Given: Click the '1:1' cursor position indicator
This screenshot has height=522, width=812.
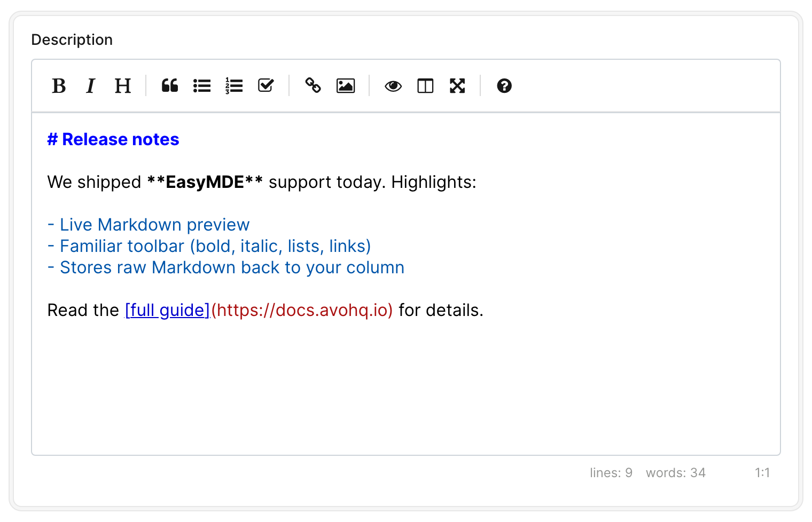Looking at the screenshot, I should pyautogui.click(x=762, y=473).
